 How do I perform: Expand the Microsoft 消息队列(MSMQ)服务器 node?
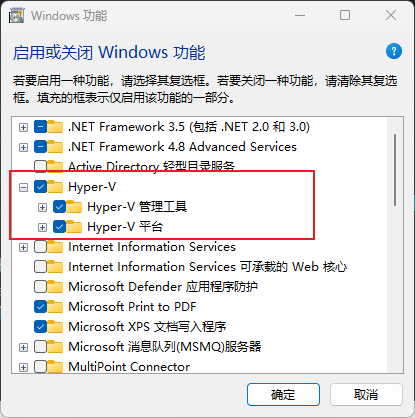click(23, 347)
